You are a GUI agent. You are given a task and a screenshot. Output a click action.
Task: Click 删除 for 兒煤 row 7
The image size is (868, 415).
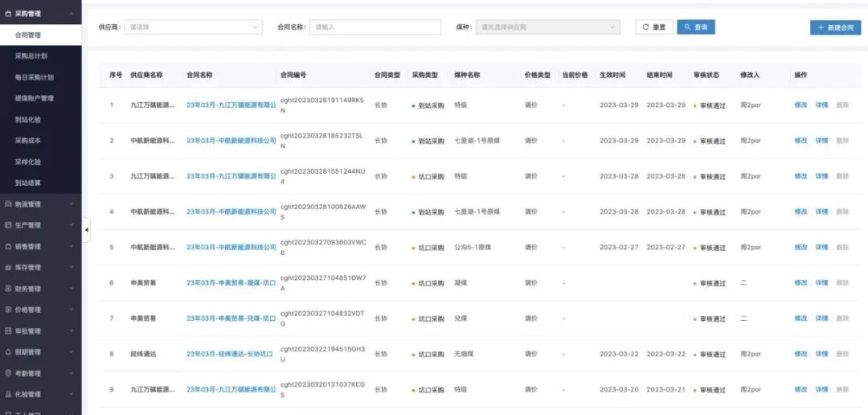click(x=842, y=318)
